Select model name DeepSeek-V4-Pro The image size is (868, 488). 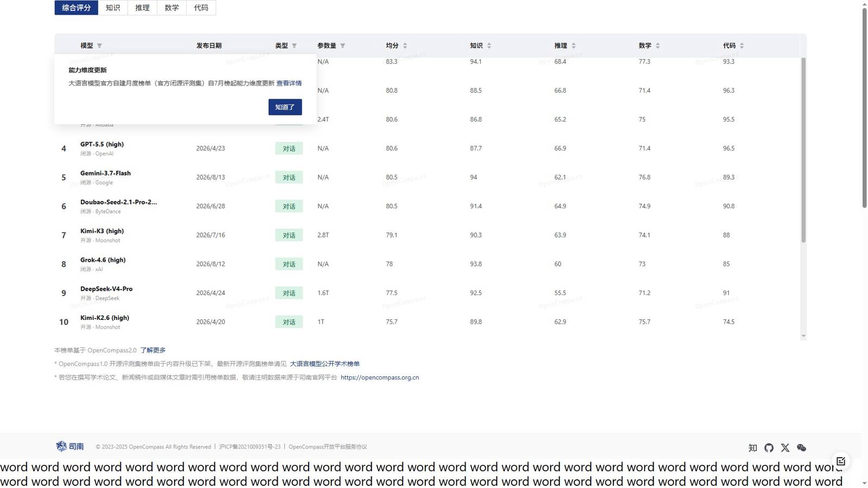pyautogui.click(x=106, y=288)
